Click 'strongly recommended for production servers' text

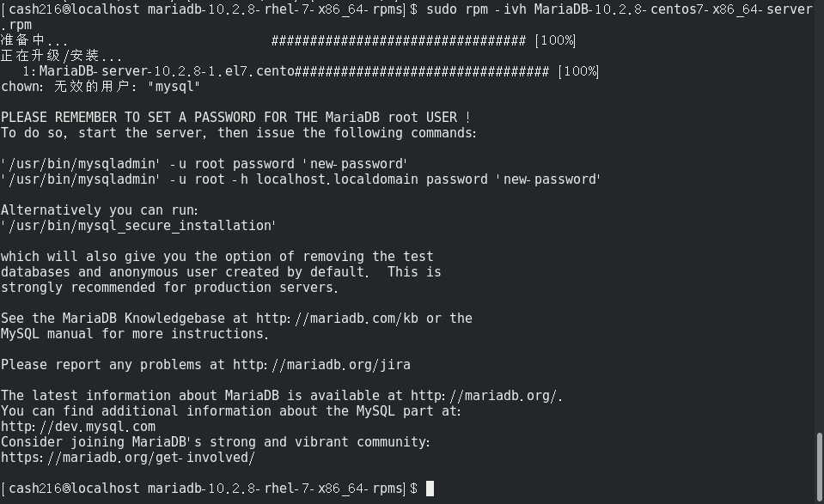click(x=169, y=288)
